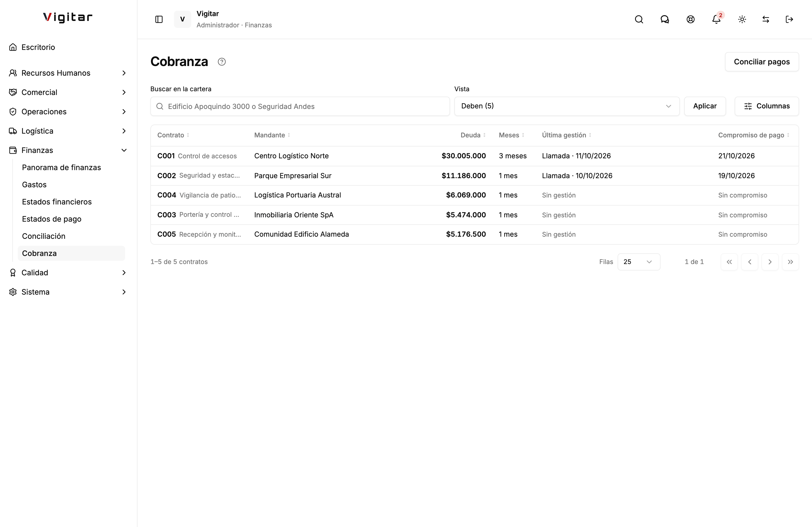Open Estados de pago
The image size is (812, 527).
coord(71,219)
